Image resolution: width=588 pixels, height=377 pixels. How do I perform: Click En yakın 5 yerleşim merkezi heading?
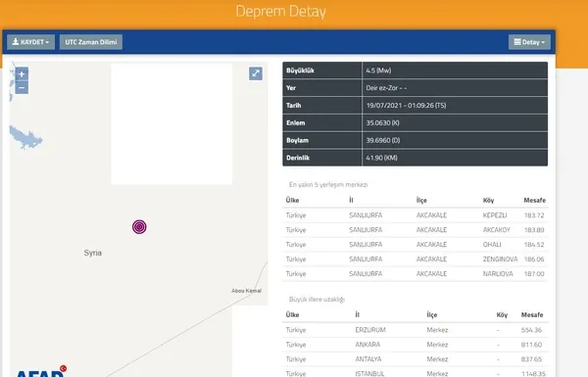pyautogui.click(x=328, y=185)
